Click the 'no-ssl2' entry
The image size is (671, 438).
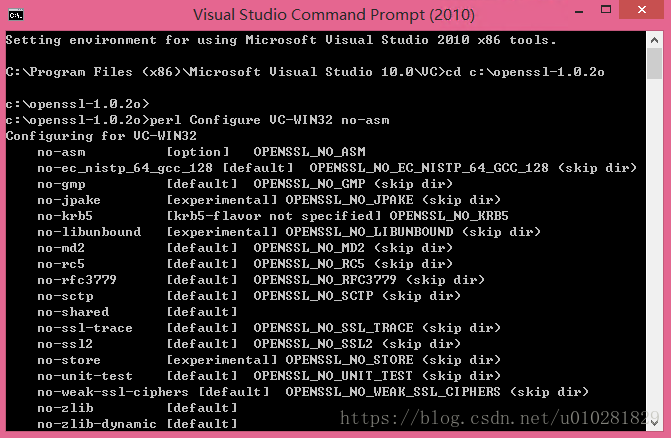point(65,344)
